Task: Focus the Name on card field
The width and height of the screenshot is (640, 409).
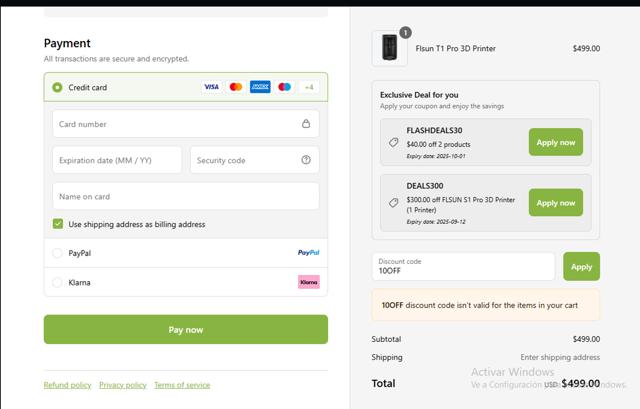Action: 186,196
